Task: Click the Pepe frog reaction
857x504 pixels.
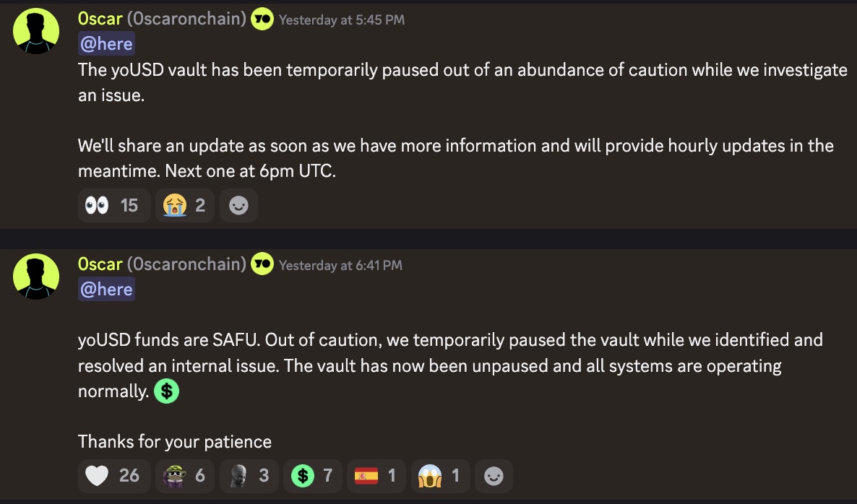Action: tap(184, 476)
